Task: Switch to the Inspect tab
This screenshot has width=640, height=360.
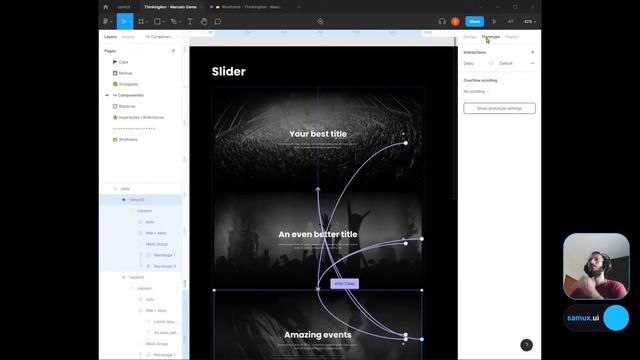Action: (512, 37)
